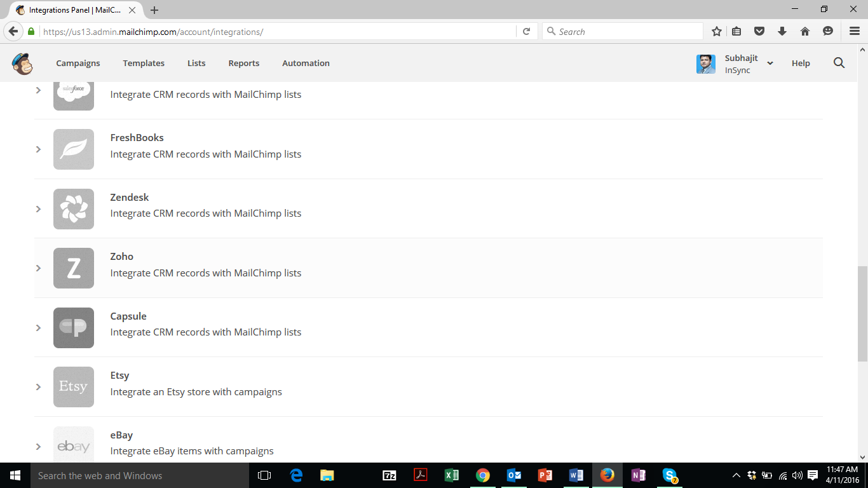Open Subhajit account dropdown arrow
This screenshot has height=488, width=868.
pos(770,64)
